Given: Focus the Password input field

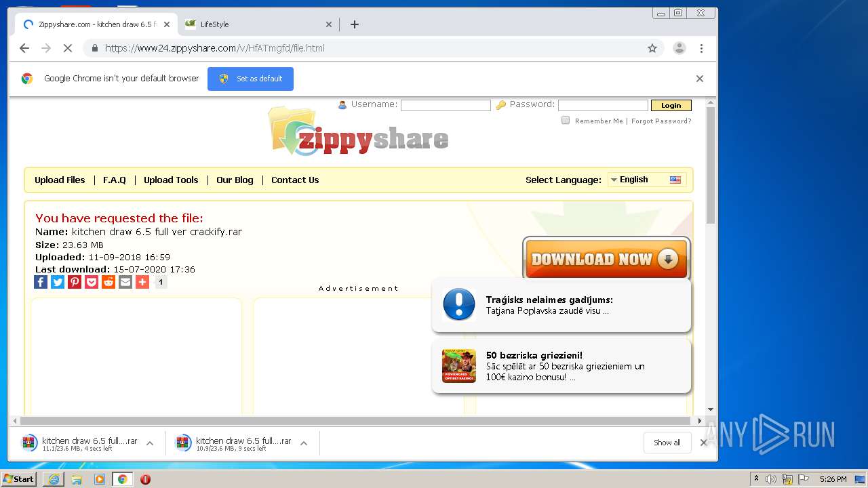Looking at the screenshot, I should point(603,105).
